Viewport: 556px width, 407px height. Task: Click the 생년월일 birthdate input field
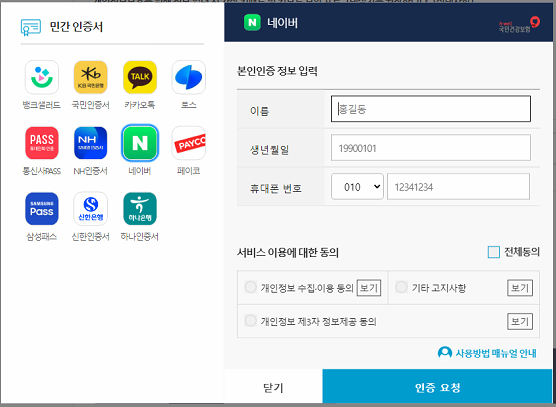tap(431, 147)
